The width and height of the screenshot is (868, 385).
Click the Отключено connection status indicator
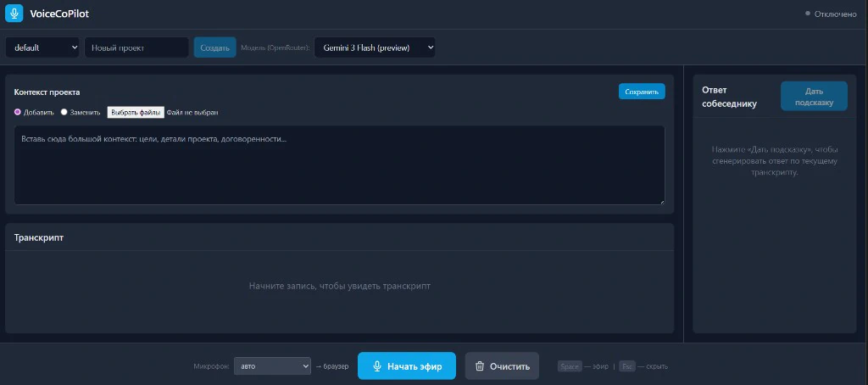point(831,14)
